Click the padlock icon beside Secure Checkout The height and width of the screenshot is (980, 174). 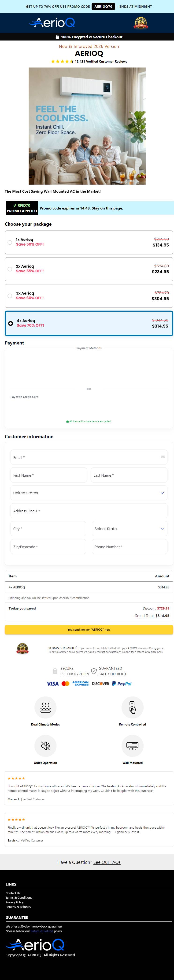tap(57, 37)
